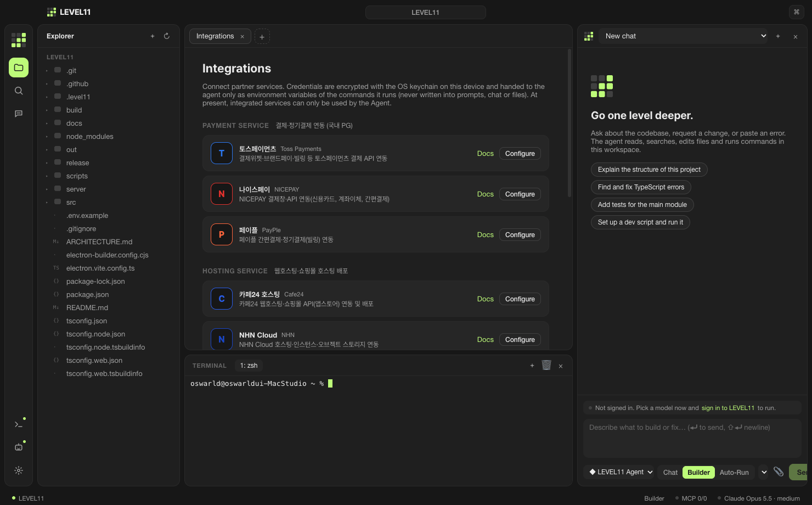Image resolution: width=812 pixels, height=505 pixels.
Task: Choose 'Explain the structure of this project' suggestion
Action: click(649, 170)
